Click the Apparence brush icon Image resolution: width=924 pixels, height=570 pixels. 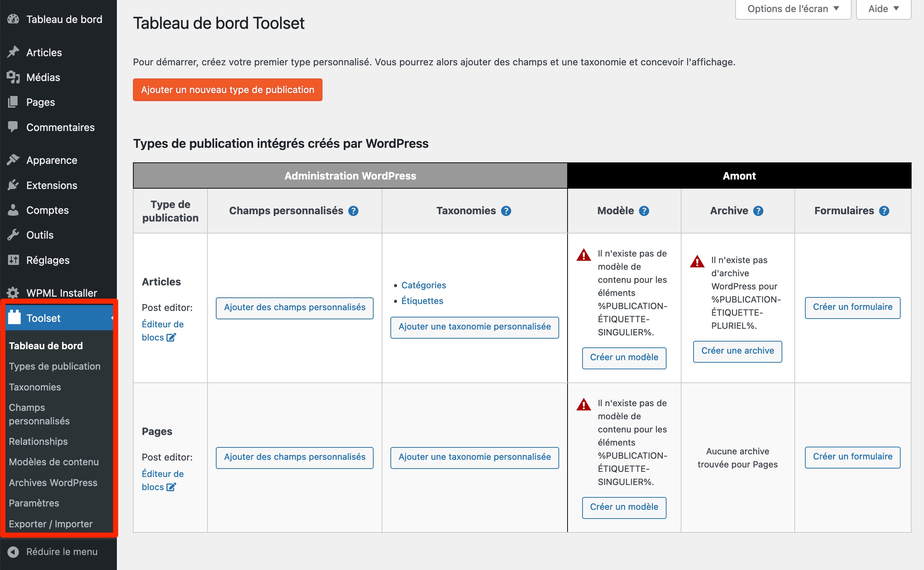[x=13, y=160]
